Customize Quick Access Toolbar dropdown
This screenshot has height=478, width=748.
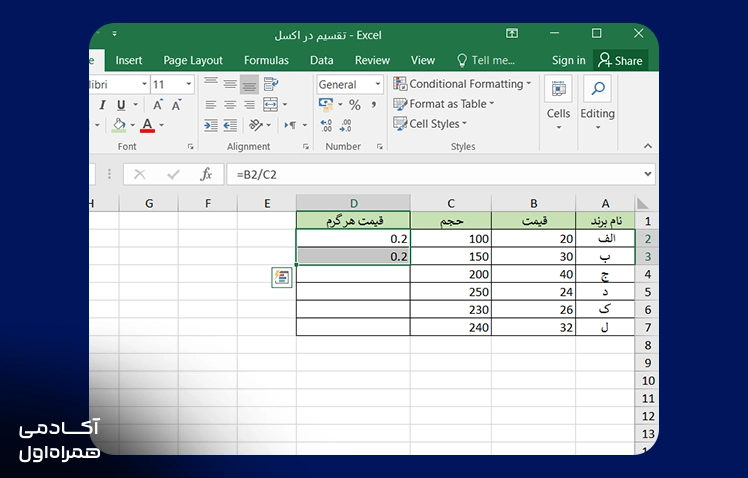pos(114,33)
